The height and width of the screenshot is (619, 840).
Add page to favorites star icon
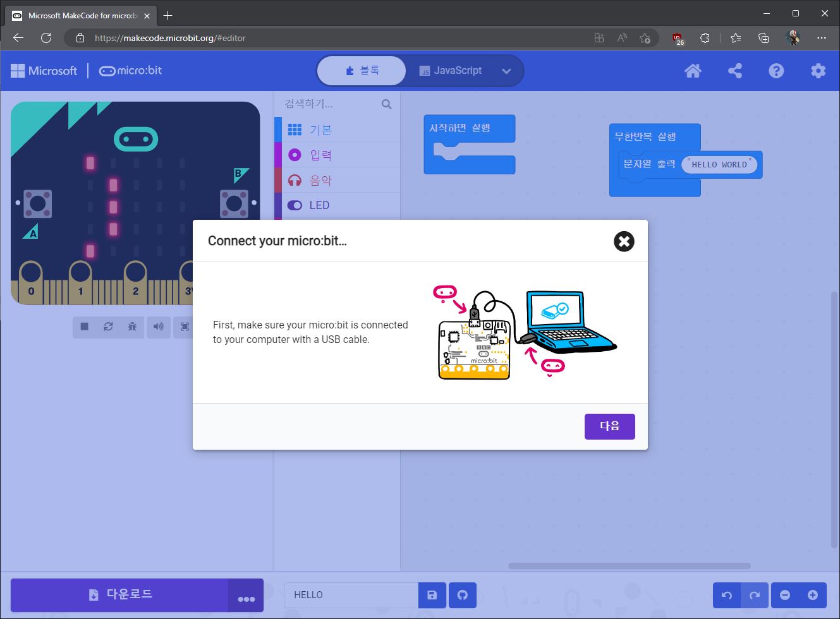click(645, 38)
